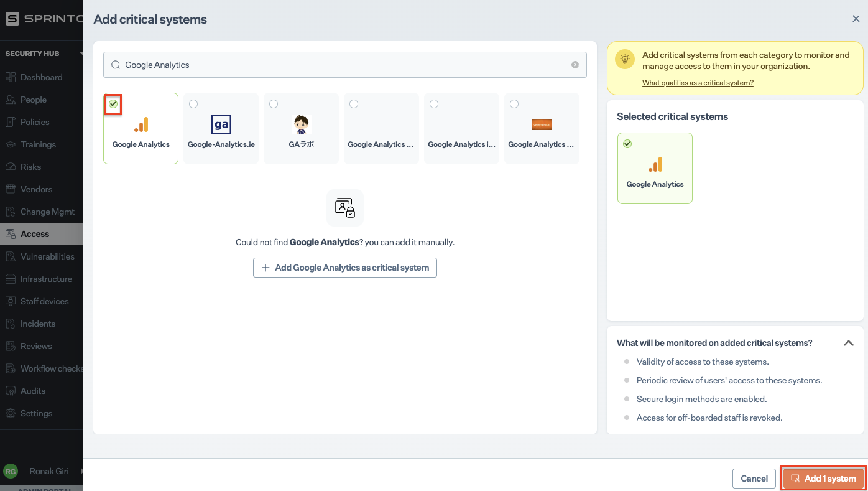Click the Risks gauge icon
Screen dimensions: 868x491
click(x=10, y=167)
